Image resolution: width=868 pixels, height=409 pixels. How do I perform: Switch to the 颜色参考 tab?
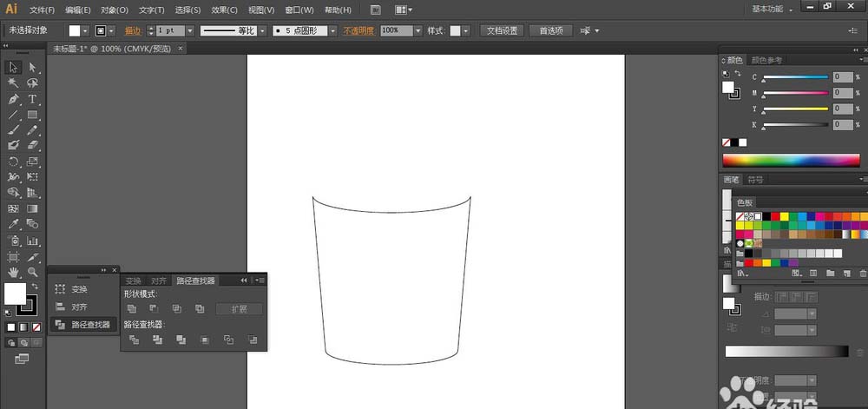(766, 60)
